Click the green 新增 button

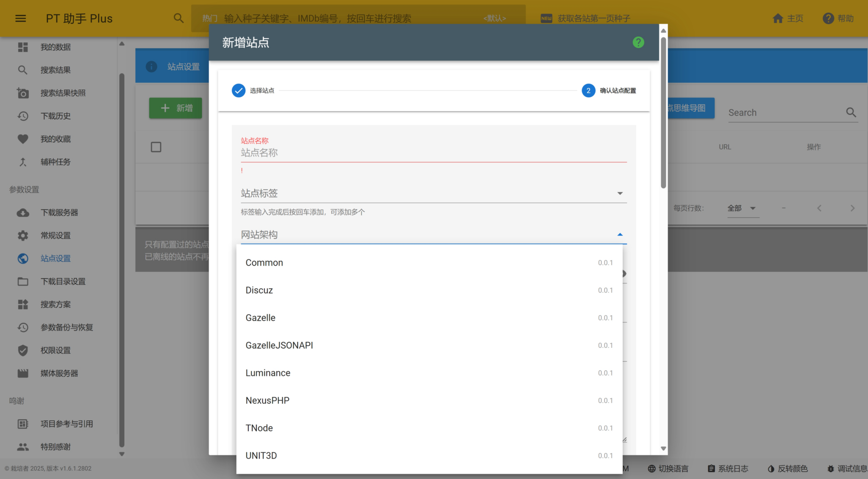pyautogui.click(x=175, y=108)
